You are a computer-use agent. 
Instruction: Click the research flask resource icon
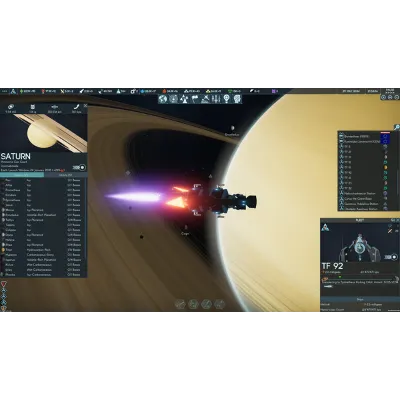click(119, 91)
